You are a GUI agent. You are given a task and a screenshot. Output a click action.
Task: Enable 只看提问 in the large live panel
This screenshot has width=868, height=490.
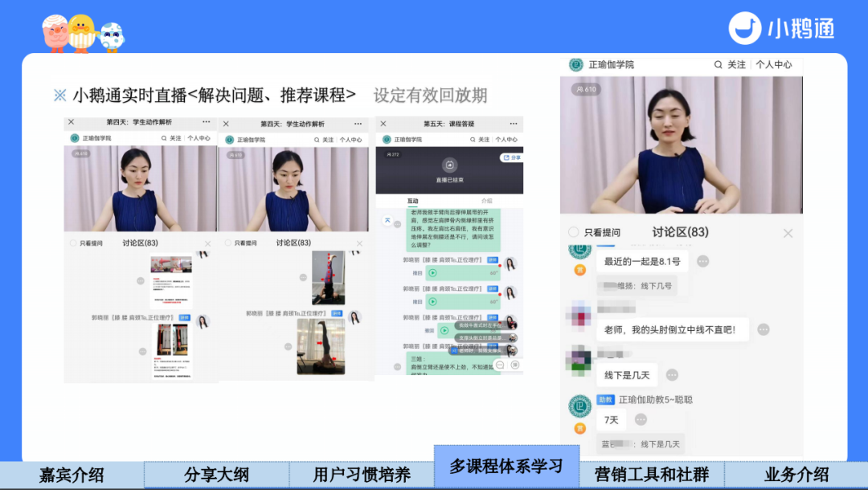tap(574, 232)
